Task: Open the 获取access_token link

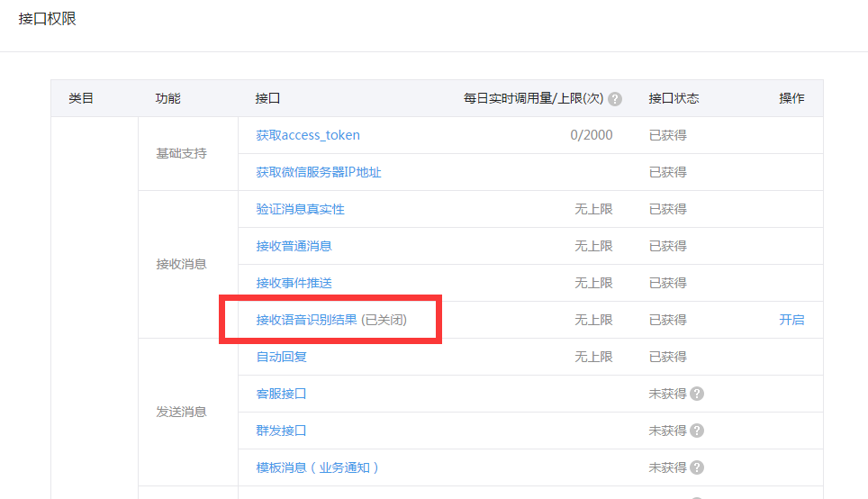Action: (308, 135)
